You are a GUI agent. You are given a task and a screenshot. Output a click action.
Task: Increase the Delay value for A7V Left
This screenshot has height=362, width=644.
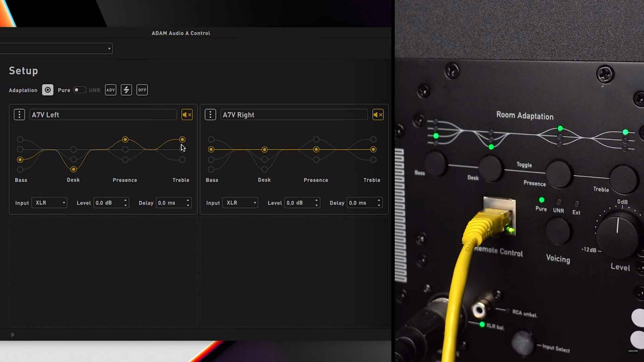[188, 200]
